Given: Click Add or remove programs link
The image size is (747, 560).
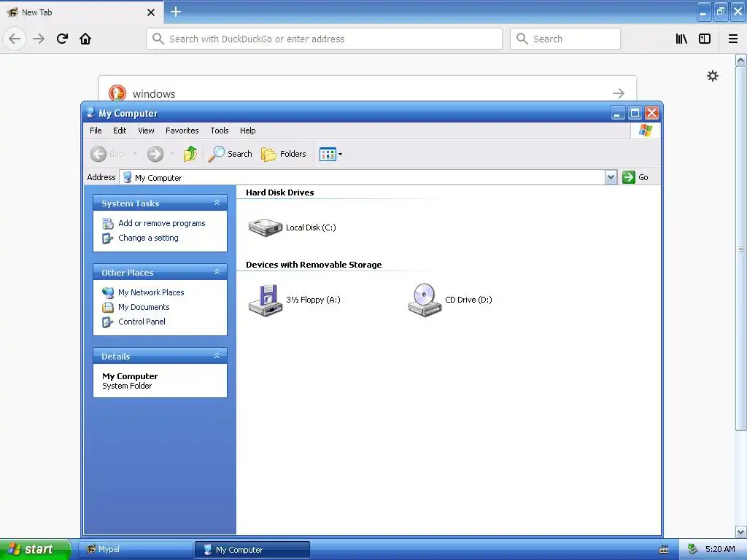Looking at the screenshot, I should tap(161, 223).
